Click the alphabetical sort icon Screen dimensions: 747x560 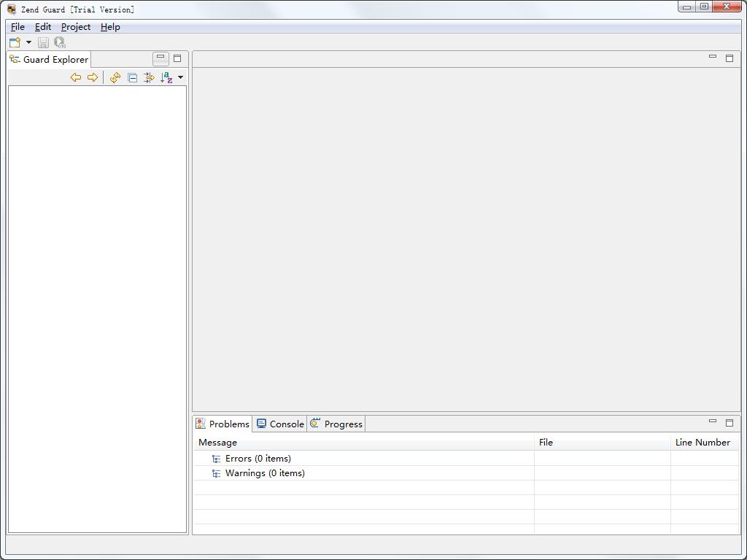tap(166, 77)
